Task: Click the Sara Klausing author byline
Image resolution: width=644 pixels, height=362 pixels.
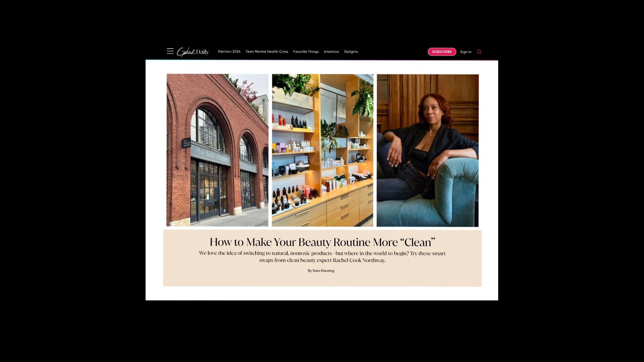Action: (321, 271)
